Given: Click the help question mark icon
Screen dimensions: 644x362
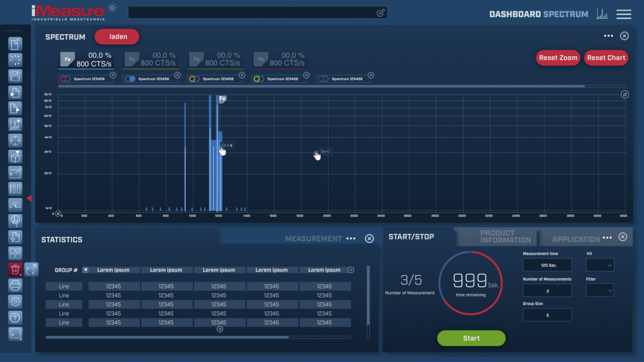Looking at the screenshot, I should 15,317.
